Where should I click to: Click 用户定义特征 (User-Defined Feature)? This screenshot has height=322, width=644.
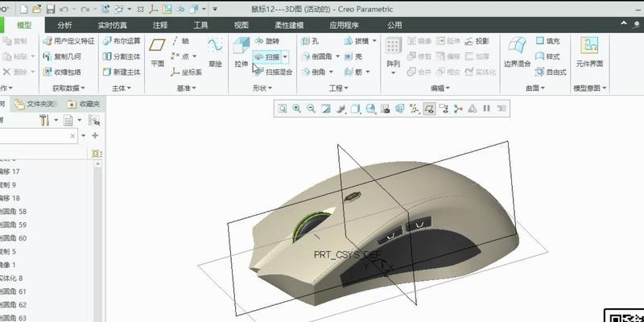coord(69,41)
